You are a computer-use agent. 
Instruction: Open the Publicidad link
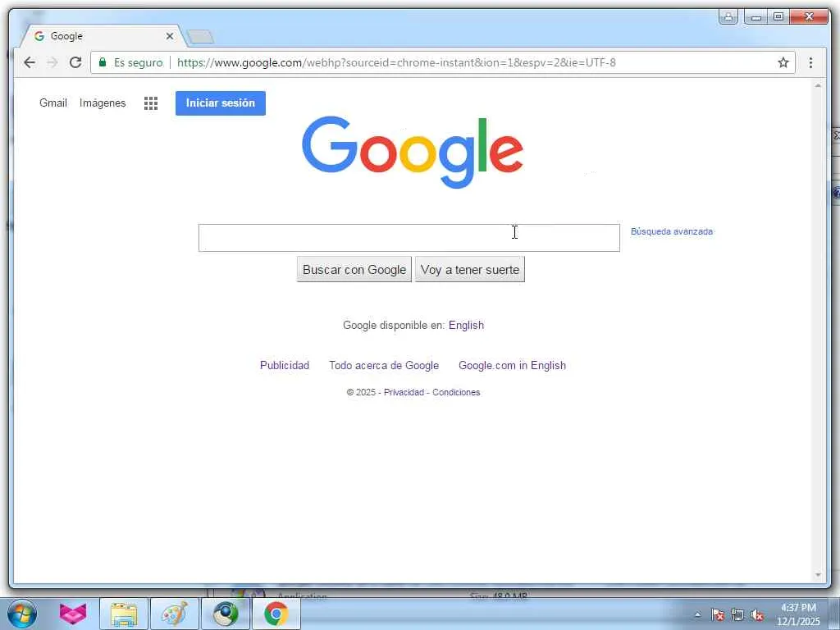tap(285, 365)
